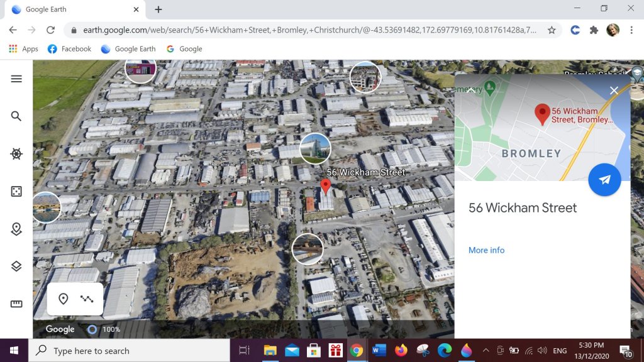
Task: Open the More info link
Action: click(486, 250)
